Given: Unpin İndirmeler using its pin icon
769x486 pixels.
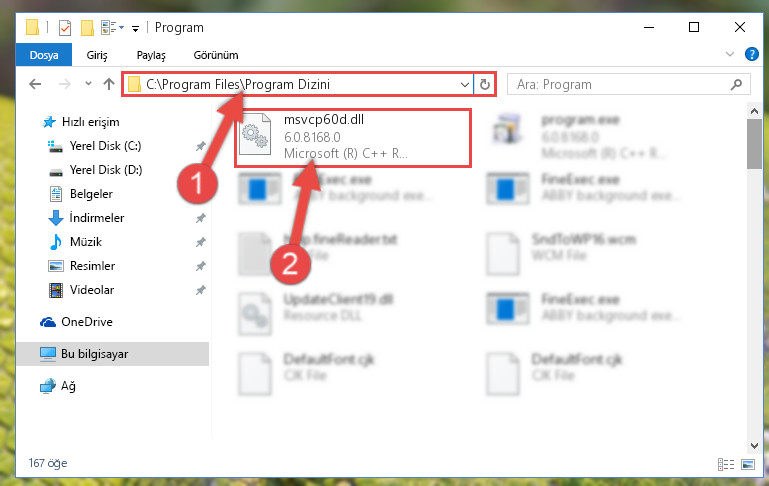Looking at the screenshot, I should click(x=201, y=218).
